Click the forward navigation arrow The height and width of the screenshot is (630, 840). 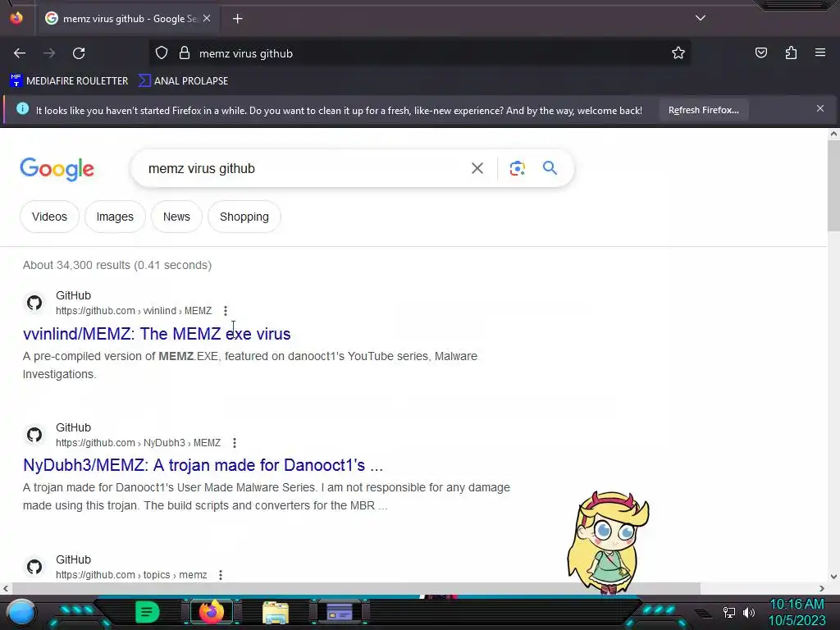pos(49,53)
